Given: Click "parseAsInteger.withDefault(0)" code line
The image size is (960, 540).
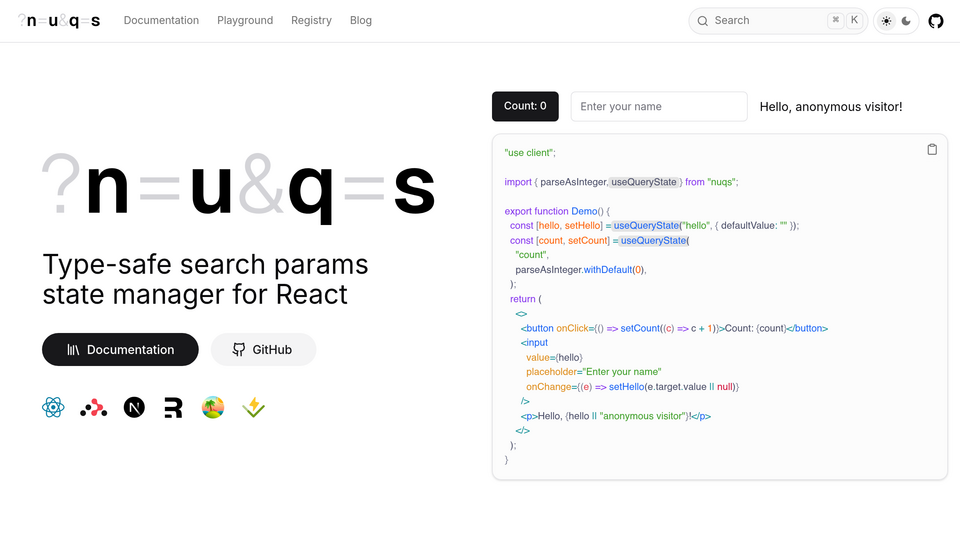Looking at the screenshot, I should point(580,269).
